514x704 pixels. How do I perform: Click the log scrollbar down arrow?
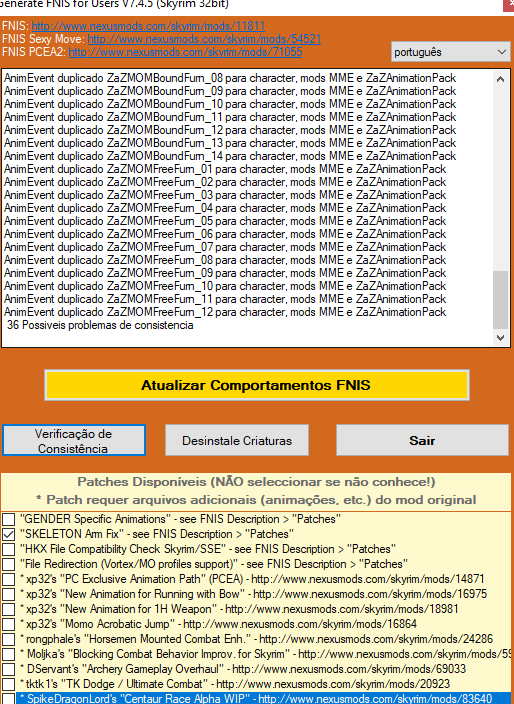coord(501,338)
